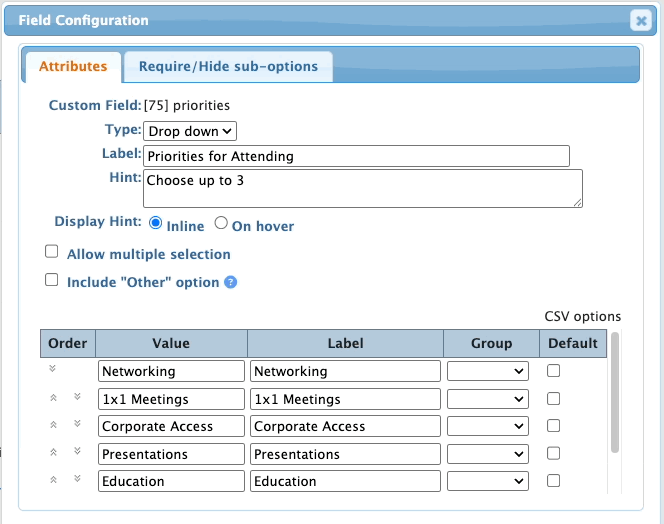Open the Attributes tab
This screenshot has width=664, height=524.
(x=73, y=67)
